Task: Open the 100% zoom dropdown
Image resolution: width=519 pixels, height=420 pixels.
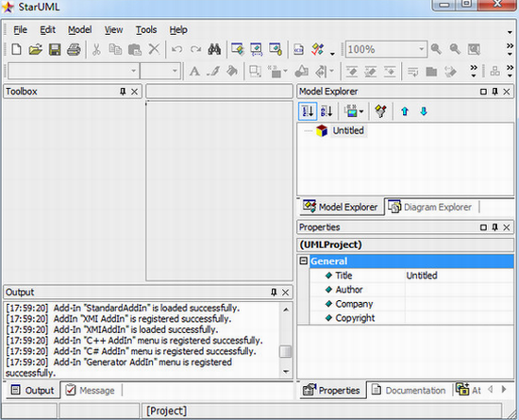Action: [421, 49]
